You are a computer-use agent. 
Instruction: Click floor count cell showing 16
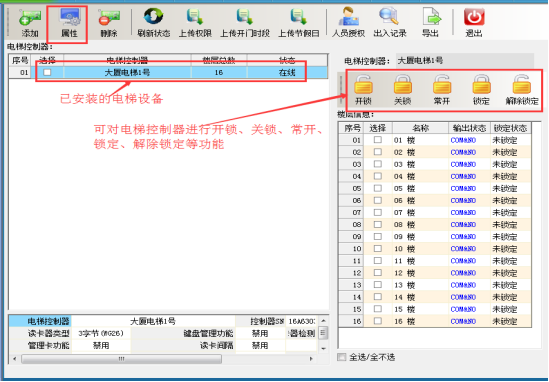pos(219,72)
